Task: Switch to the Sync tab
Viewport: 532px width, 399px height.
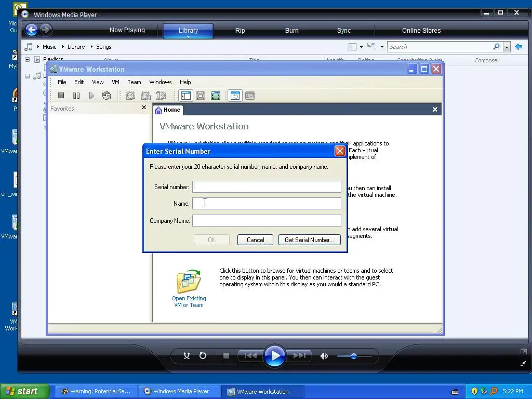Action: click(344, 31)
